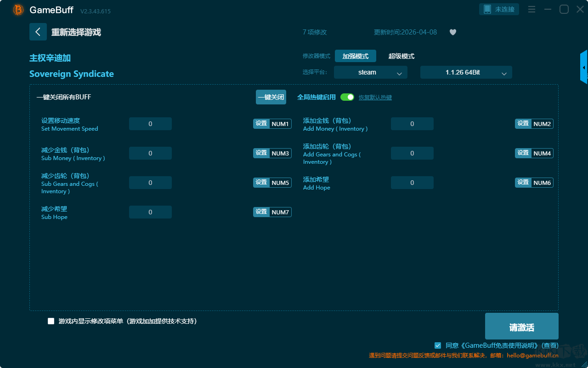Check the show in-game modifier menu checkbox
This screenshot has width=588, height=368.
click(x=51, y=321)
